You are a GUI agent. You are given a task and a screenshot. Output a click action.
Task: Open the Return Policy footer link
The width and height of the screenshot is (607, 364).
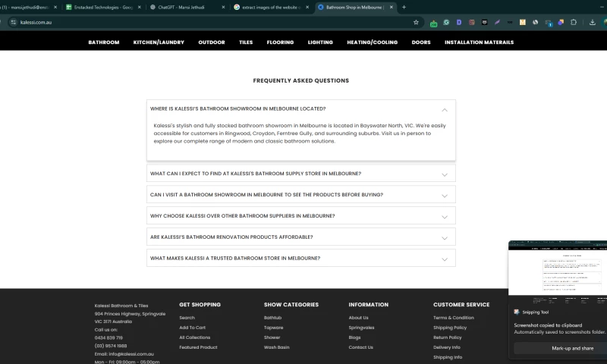[x=447, y=337]
